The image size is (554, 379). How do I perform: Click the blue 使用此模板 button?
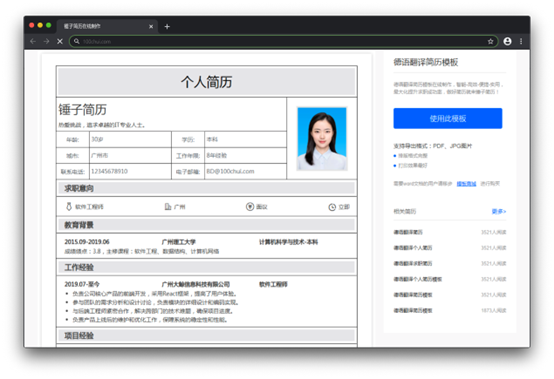pos(448,118)
